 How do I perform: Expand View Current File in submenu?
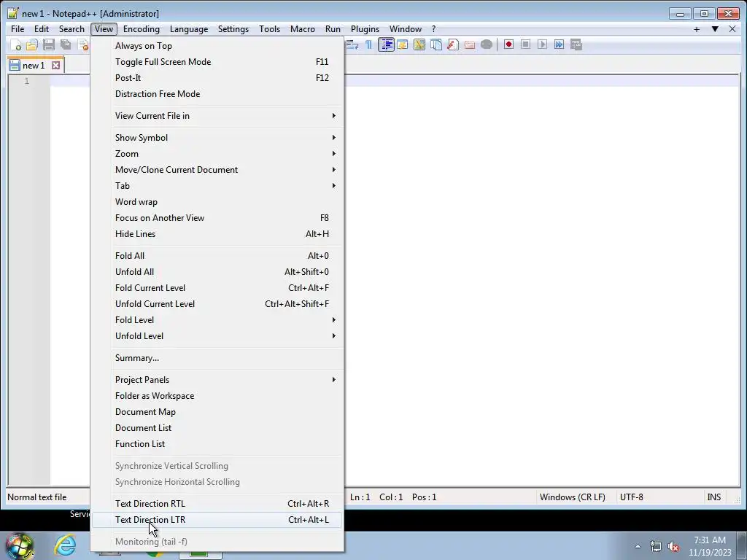[x=217, y=116]
